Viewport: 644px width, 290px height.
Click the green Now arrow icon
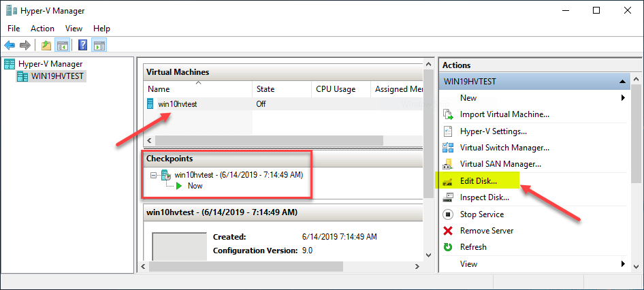179,186
